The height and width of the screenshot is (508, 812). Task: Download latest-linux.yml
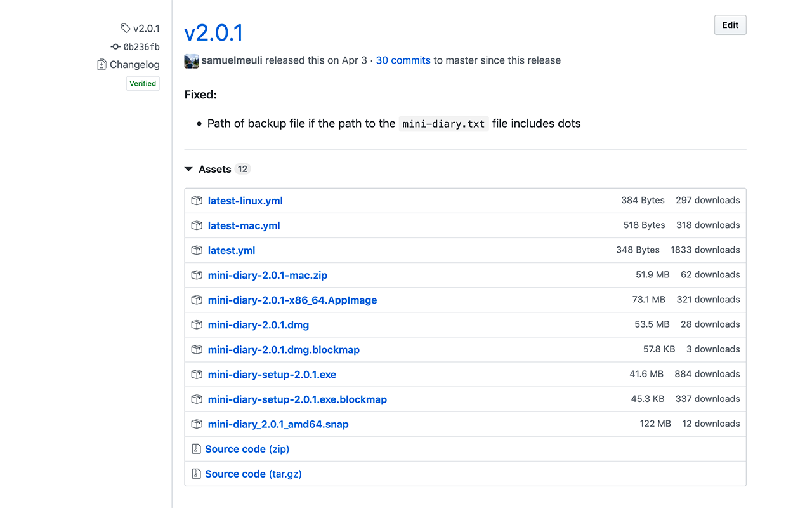(x=245, y=201)
